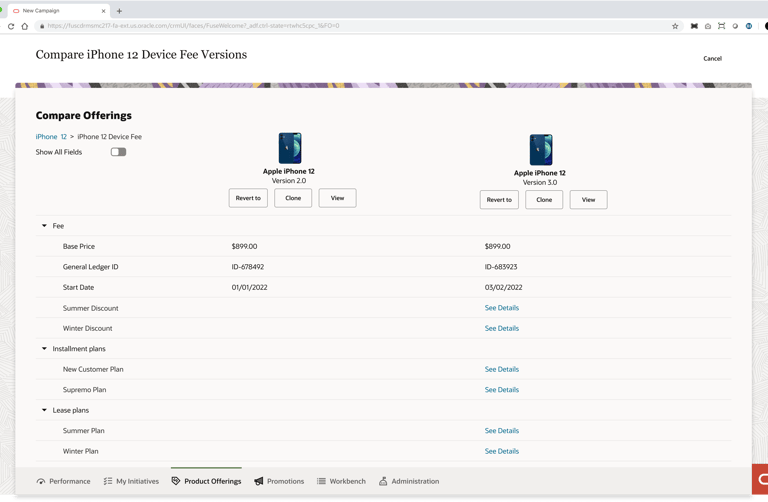Click General Ledger ID value ID-683923
Image resolution: width=768 pixels, height=502 pixels.
click(501, 267)
